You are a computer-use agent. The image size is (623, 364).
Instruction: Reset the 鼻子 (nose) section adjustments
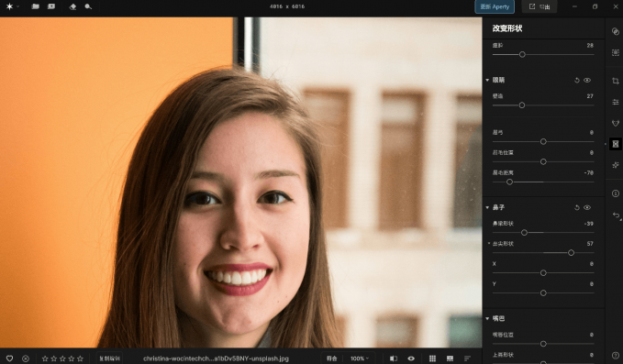coord(577,207)
